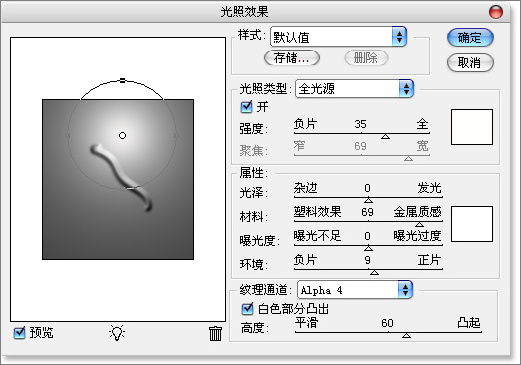Open the properties color swatch beside 材料
521x365 pixels.
coord(472,224)
